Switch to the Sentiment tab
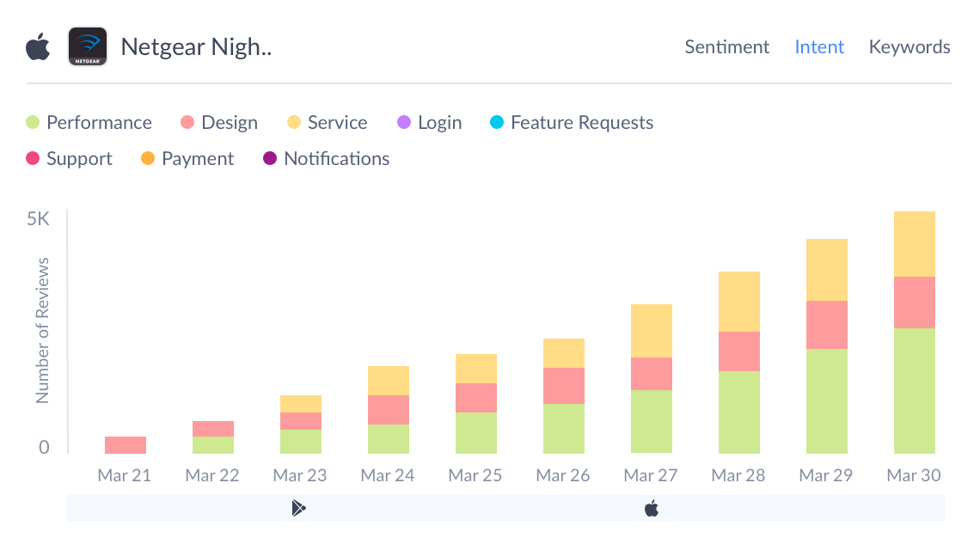The width and height of the screenshot is (980, 550). click(726, 47)
